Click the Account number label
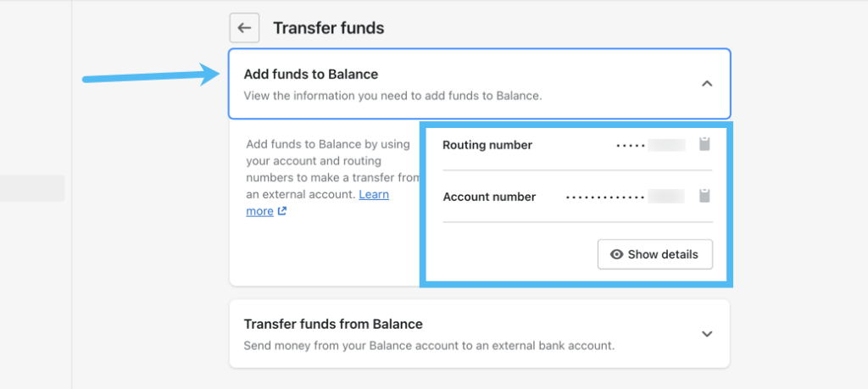 [489, 197]
